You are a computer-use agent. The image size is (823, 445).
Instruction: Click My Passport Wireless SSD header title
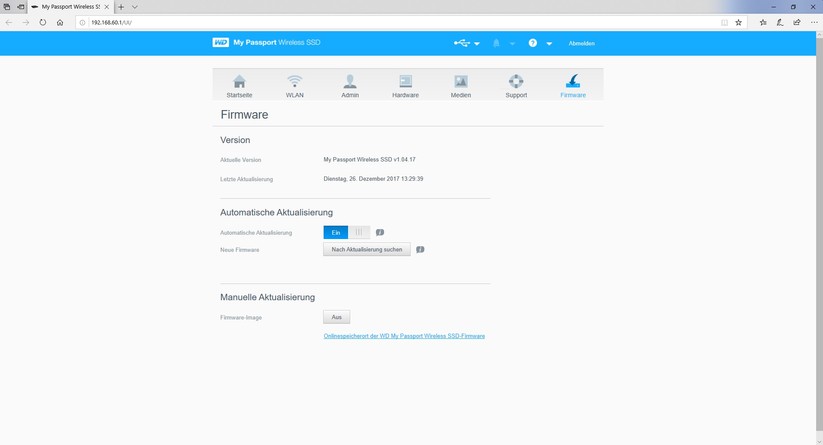click(x=277, y=43)
